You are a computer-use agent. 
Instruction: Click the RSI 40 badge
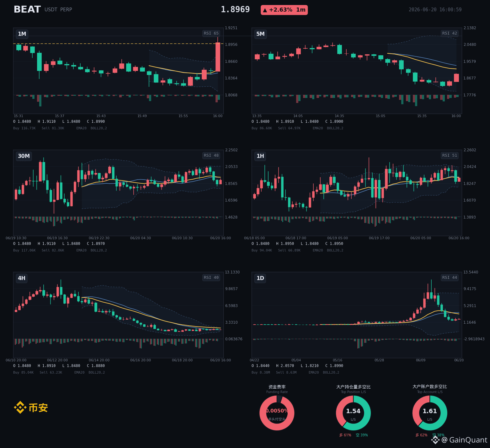coord(211,278)
